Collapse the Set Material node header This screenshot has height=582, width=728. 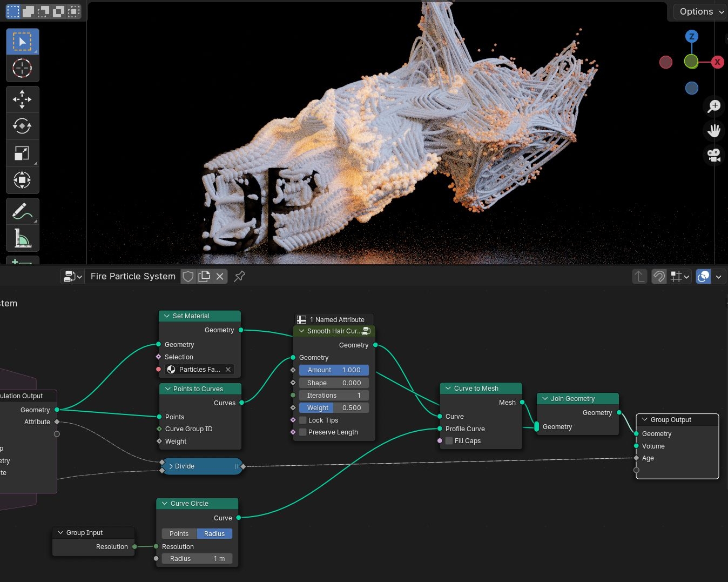(x=166, y=316)
